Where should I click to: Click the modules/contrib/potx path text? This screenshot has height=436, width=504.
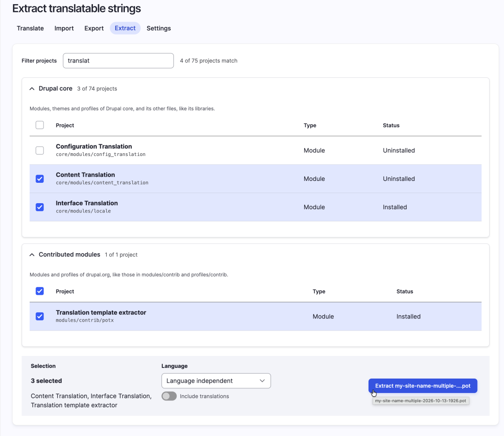tap(85, 320)
